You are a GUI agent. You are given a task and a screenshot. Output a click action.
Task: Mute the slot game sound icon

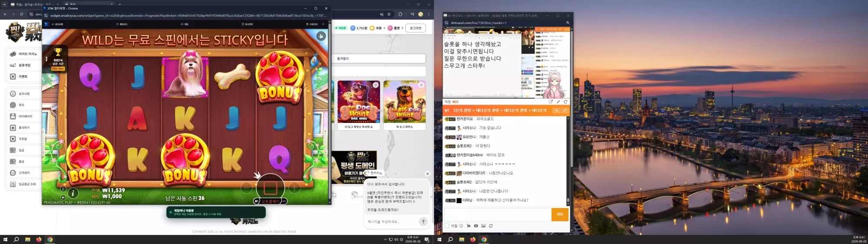63,197
